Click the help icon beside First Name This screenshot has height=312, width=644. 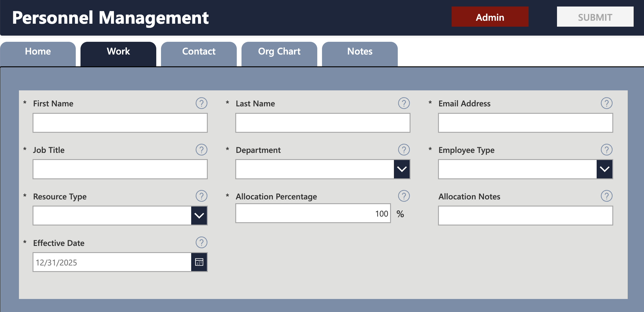click(201, 103)
